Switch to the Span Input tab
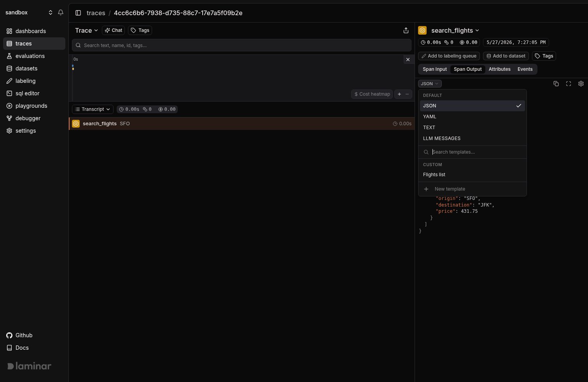Viewport: 588px width, 382px height. click(435, 69)
